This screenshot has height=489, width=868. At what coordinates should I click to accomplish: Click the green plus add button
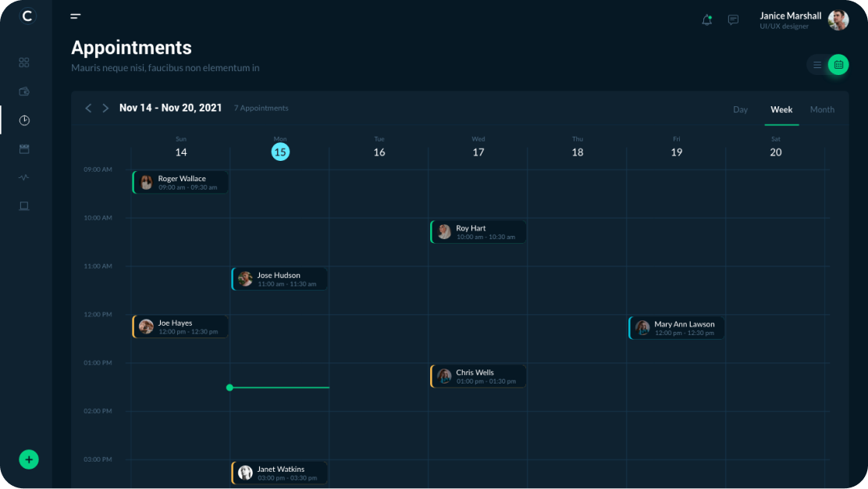pos(29,459)
